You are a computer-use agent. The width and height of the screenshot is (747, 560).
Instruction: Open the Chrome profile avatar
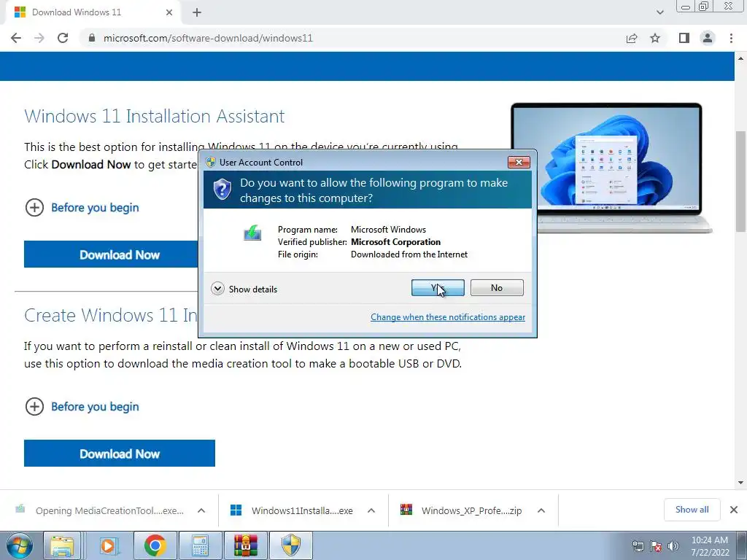click(x=708, y=38)
